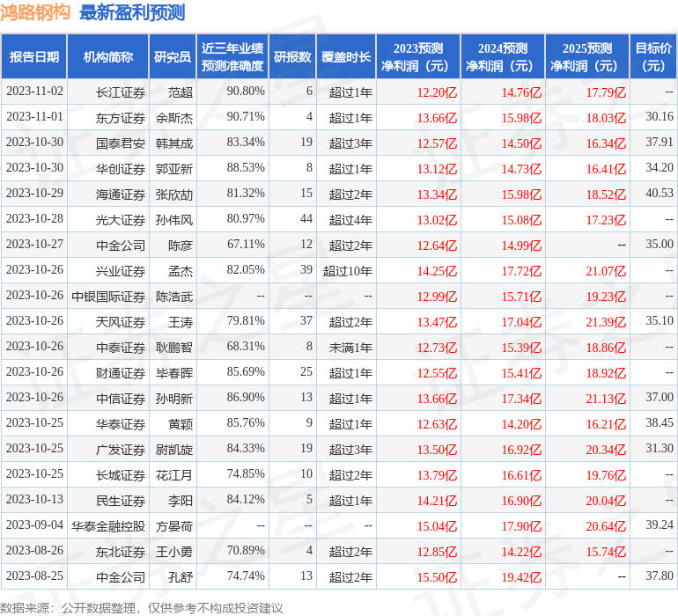Screen dimensions: 678x616
Task: Click the 2023预测净利润 header
Action: [x=418, y=57]
